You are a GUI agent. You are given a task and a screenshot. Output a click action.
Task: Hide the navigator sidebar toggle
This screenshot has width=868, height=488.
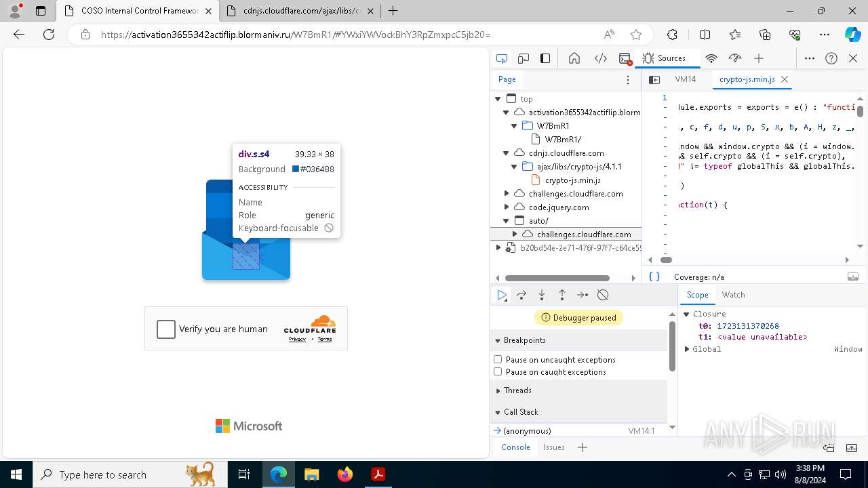click(x=654, y=79)
